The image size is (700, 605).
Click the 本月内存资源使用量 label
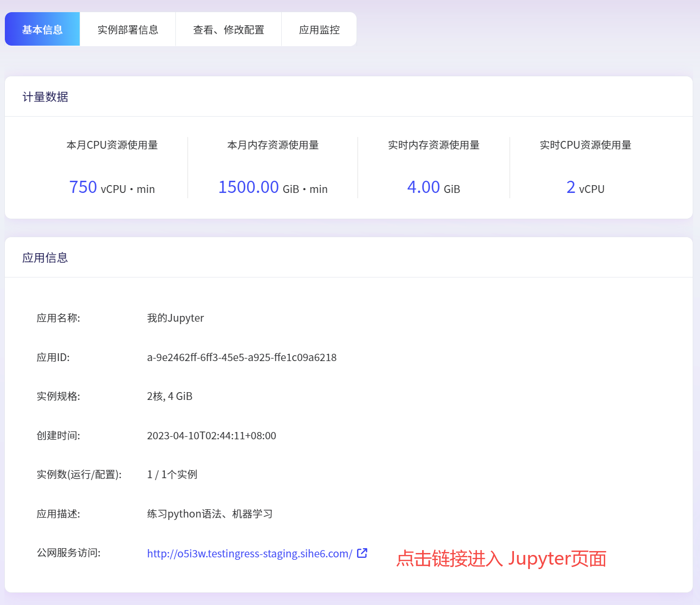point(273,145)
